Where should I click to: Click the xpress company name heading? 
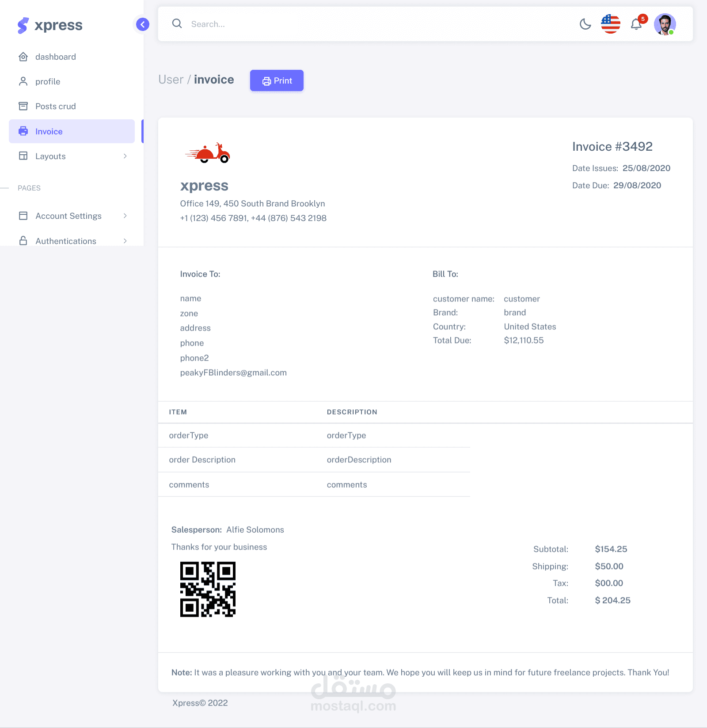pyautogui.click(x=204, y=185)
